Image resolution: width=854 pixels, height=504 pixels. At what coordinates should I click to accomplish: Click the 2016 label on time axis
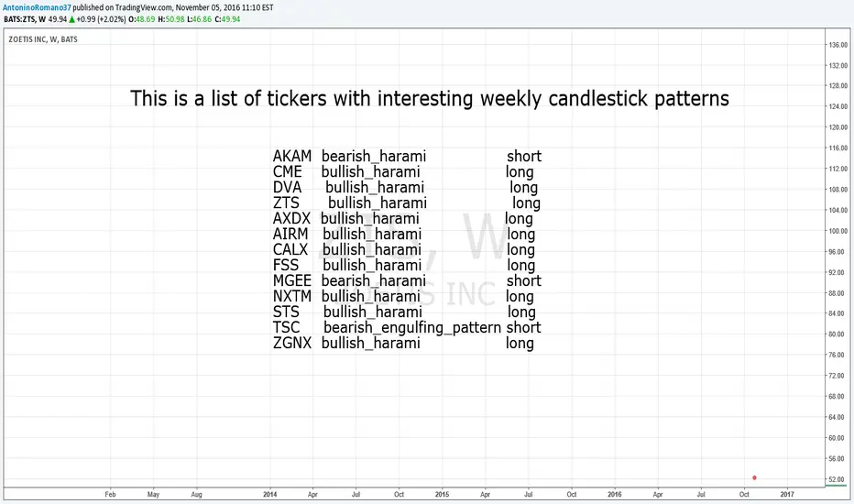coord(614,494)
